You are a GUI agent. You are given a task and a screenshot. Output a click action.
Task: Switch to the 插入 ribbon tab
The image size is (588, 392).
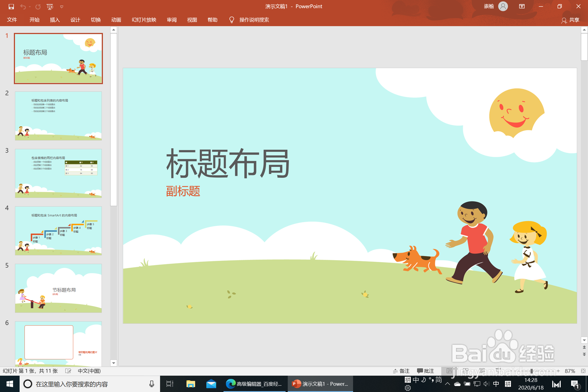[55, 20]
